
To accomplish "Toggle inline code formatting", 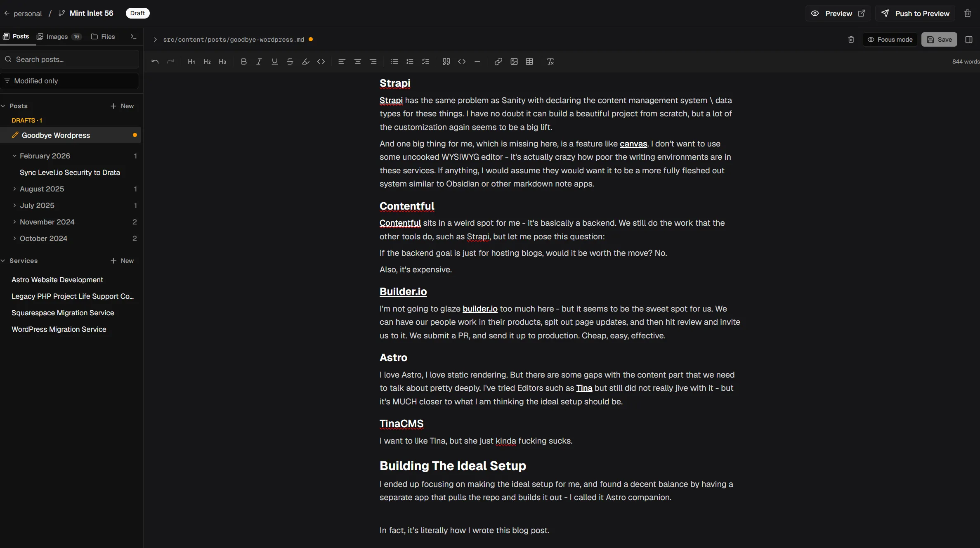I will pyautogui.click(x=321, y=61).
